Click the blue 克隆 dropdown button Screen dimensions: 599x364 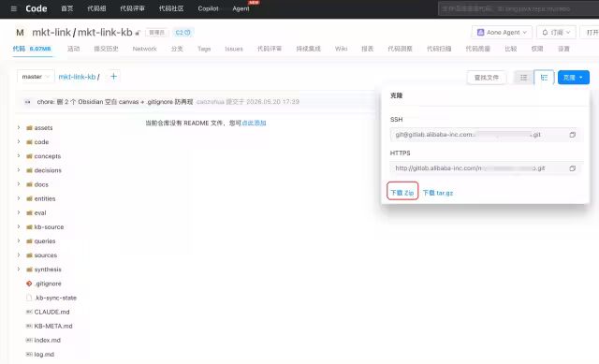tap(574, 78)
